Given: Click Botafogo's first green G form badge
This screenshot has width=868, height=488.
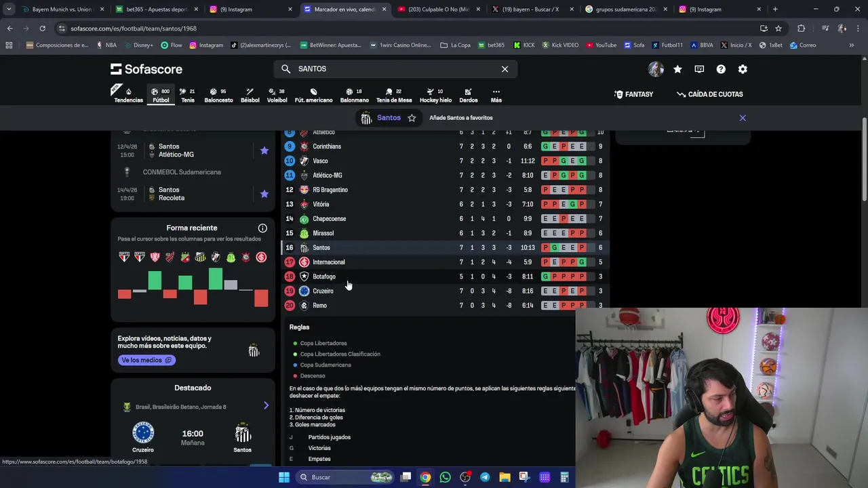Looking at the screenshot, I should tap(545, 277).
